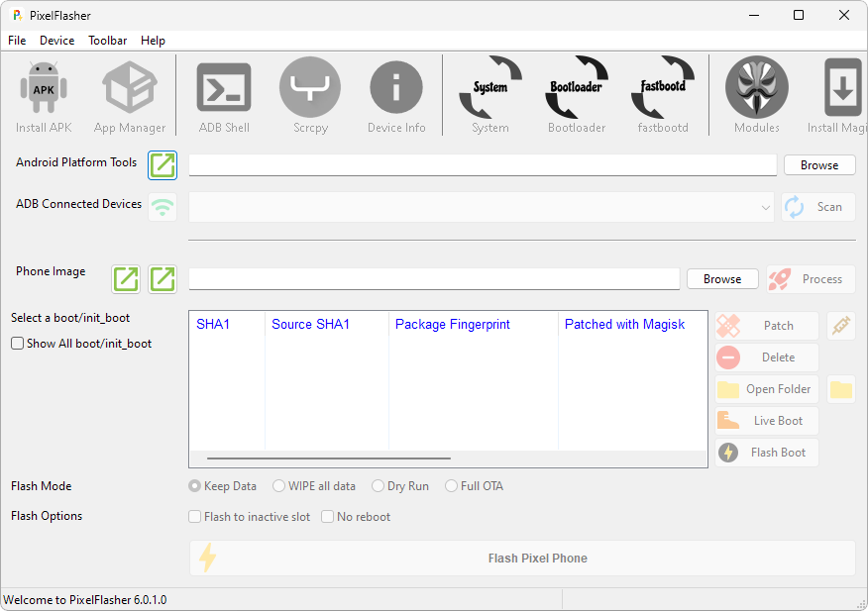Click Browse next to Phone Image field
The height and width of the screenshot is (611, 868).
(x=722, y=279)
